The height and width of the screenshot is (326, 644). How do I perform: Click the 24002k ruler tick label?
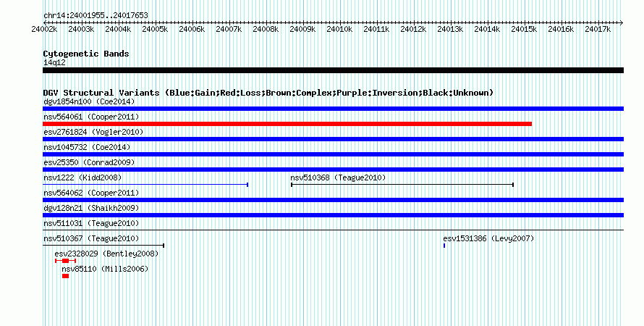click(x=44, y=29)
